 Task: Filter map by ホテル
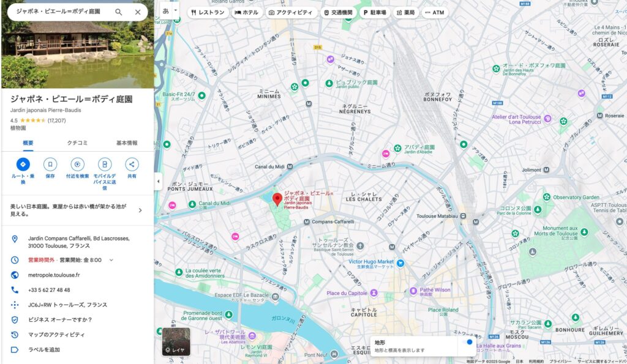pyautogui.click(x=247, y=12)
